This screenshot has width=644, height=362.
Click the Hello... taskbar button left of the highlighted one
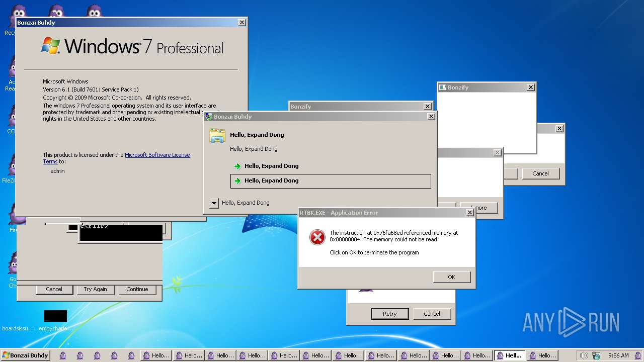tap(477, 355)
